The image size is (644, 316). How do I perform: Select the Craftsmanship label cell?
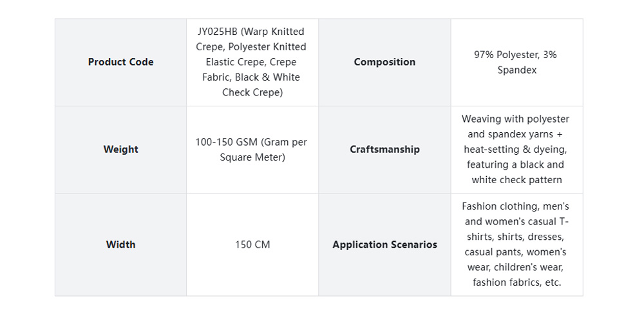point(384,149)
